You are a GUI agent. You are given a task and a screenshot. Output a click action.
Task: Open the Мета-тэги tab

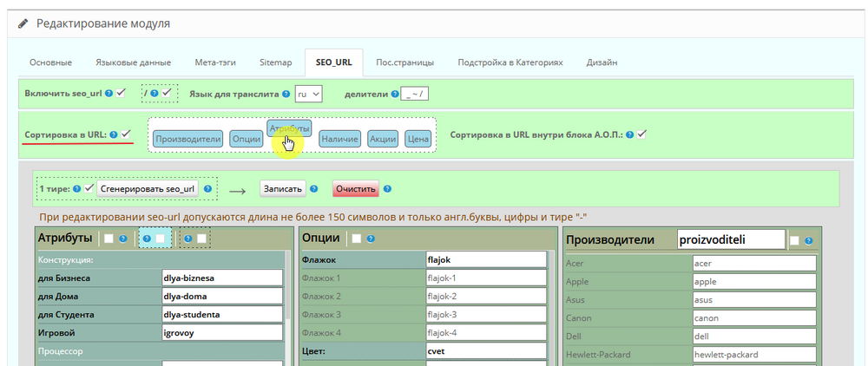point(215,62)
